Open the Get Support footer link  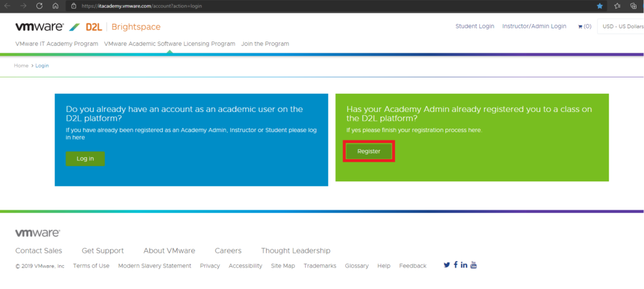coord(103,251)
